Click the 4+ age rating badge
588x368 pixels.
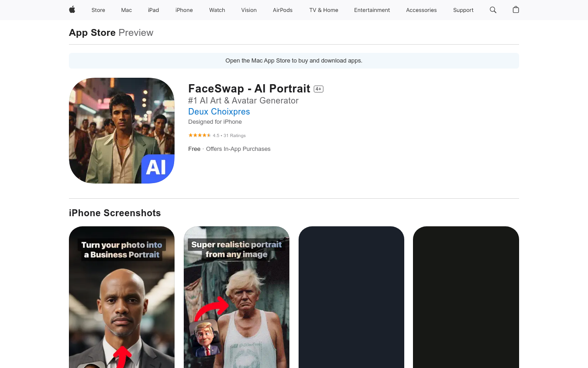(x=318, y=89)
